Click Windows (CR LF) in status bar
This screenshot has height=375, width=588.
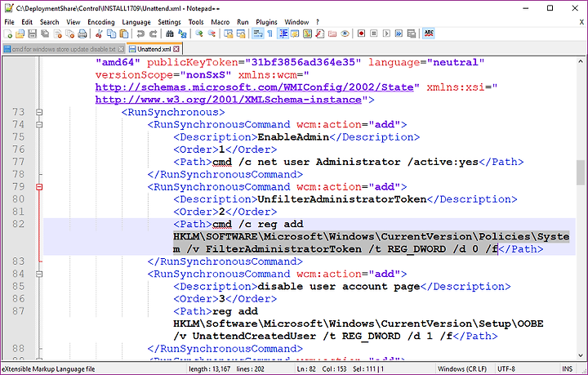[x=462, y=369]
